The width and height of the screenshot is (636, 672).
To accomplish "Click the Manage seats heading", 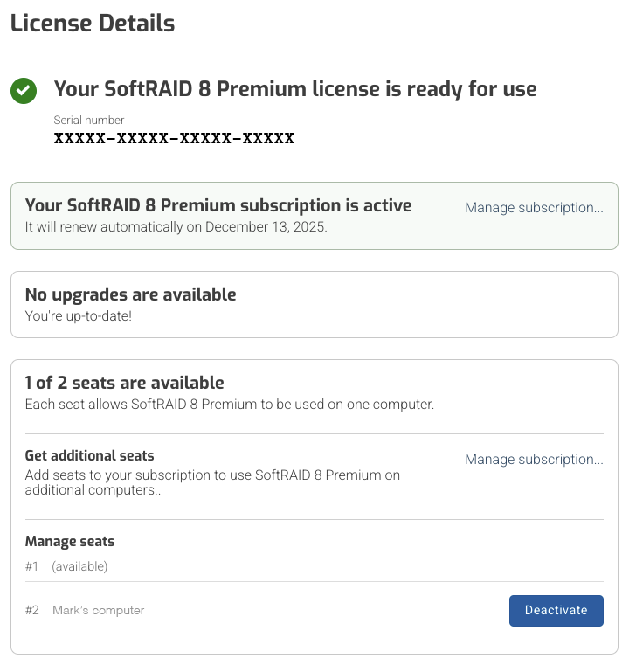I will [x=70, y=542].
